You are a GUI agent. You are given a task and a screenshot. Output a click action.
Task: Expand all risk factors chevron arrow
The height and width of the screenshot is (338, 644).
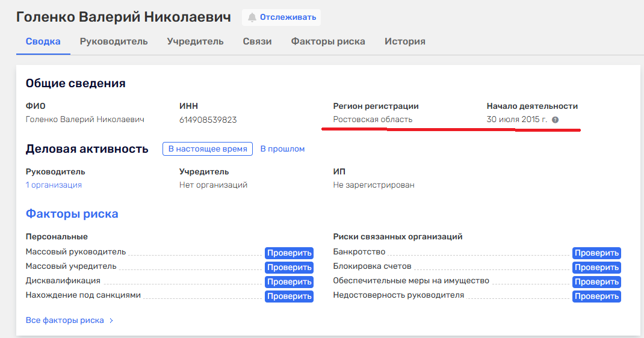111,321
